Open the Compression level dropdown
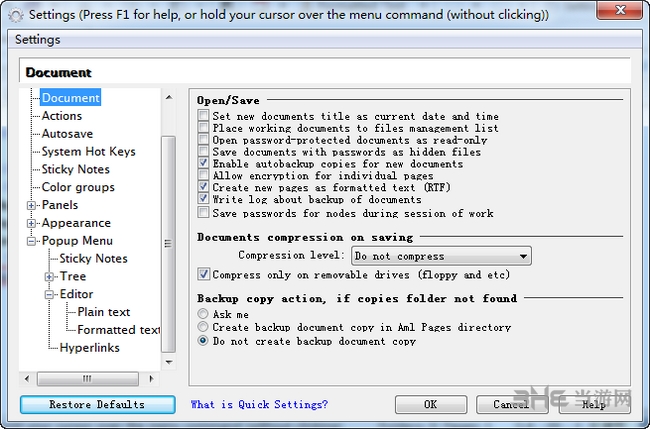The width and height of the screenshot is (650, 429). (521, 256)
